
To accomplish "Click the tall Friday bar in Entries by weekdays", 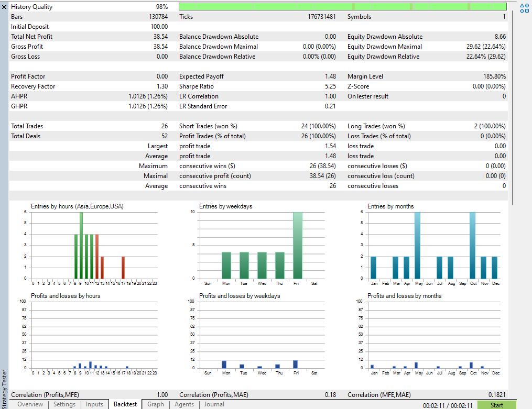I will coord(297,245).
